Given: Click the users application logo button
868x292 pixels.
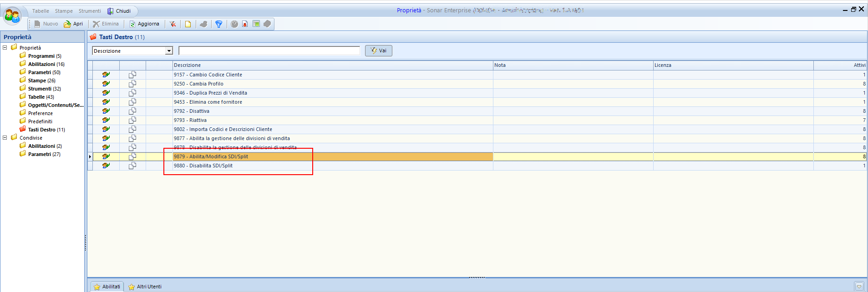Looking at the screenshot, I should (12, 16).
